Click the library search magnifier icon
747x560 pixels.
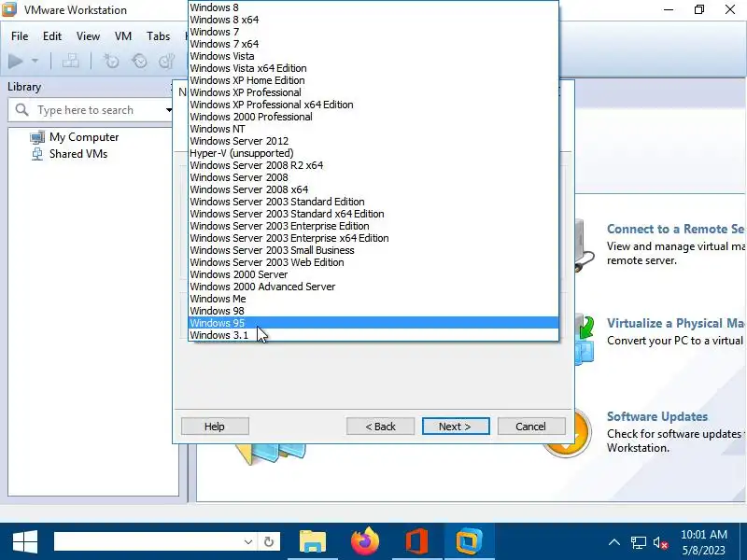[x=21, y=110]
